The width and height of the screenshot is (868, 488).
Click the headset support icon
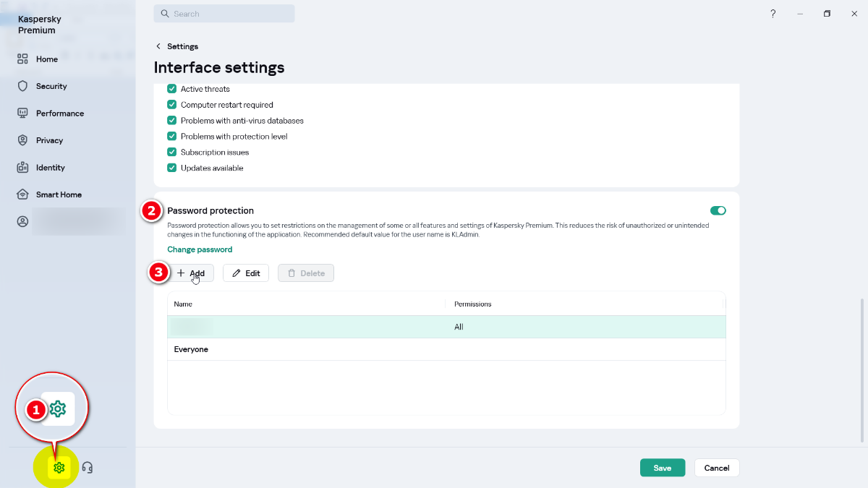88,468
